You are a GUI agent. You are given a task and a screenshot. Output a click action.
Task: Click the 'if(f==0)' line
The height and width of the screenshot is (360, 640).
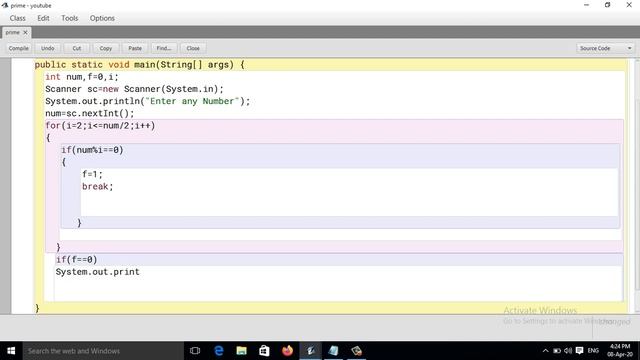point(76,260)
